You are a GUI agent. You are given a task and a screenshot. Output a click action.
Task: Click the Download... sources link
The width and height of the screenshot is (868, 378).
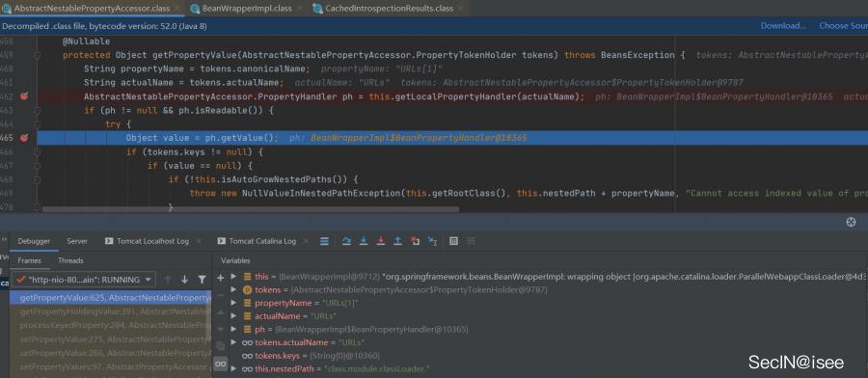[x=783, y=26]
